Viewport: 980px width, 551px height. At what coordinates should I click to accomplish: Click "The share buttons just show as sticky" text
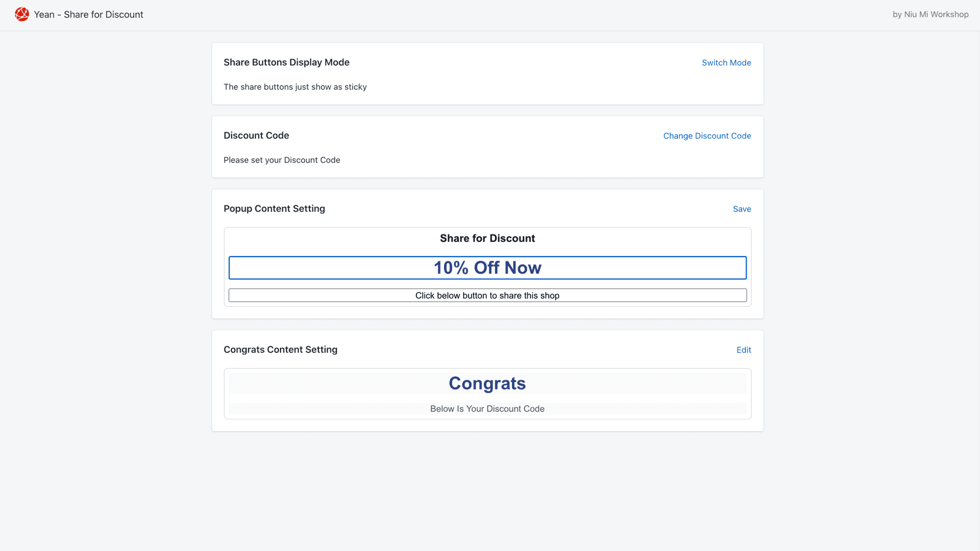coord(295,87)
